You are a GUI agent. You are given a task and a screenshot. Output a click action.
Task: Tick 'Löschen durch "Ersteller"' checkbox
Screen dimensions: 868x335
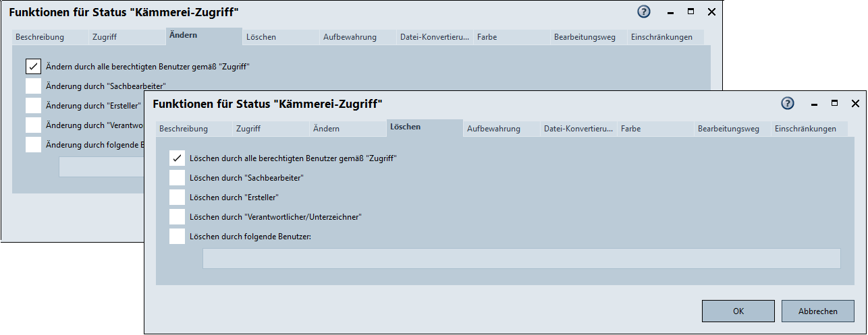tap(177, 197)
